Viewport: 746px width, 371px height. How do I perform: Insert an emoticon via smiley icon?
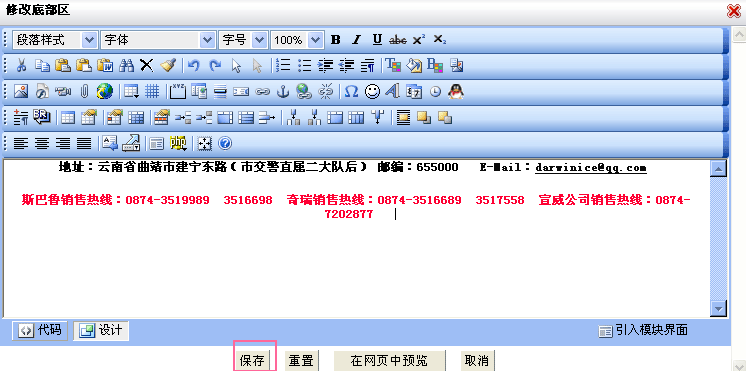(x=372, y=91)
